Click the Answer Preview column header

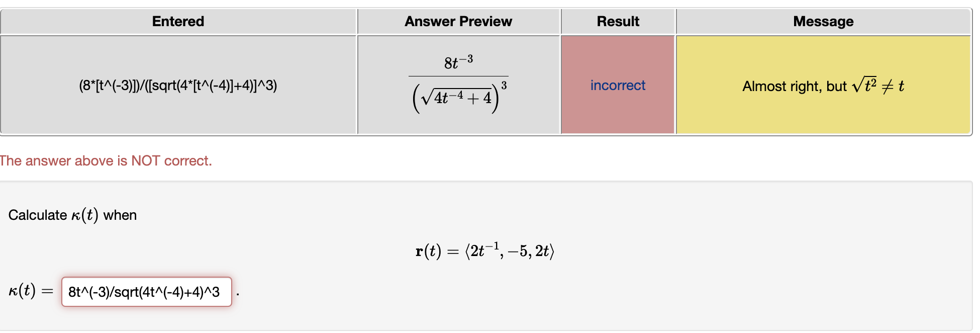pyautogui.click(x=458, y=21)
